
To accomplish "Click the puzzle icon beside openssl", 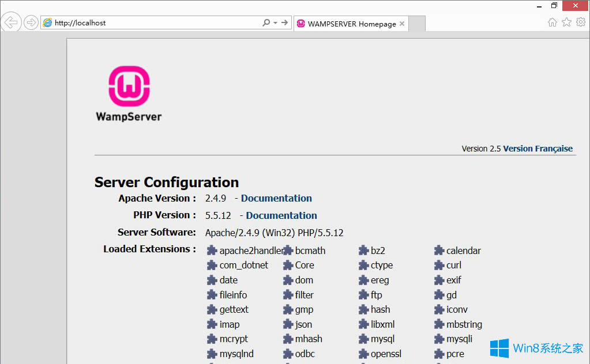I will (x=363, y=354).
